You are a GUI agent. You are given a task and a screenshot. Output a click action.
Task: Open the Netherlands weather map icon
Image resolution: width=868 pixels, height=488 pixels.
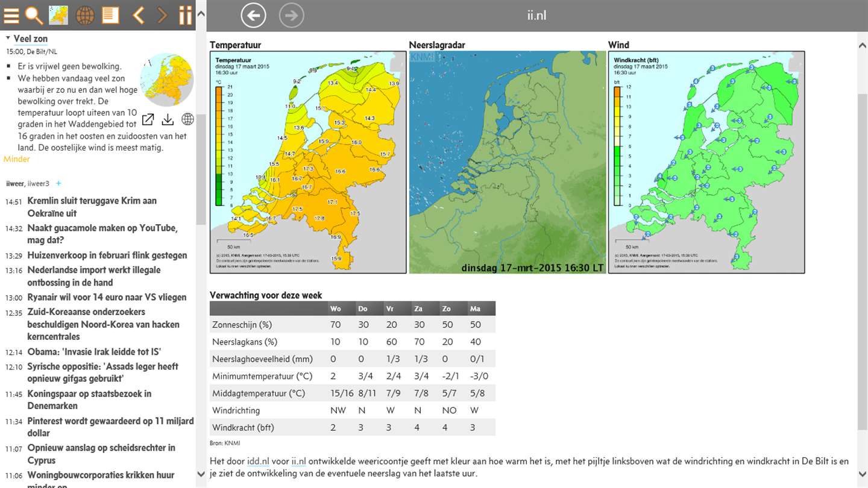[x=58, y=15]
